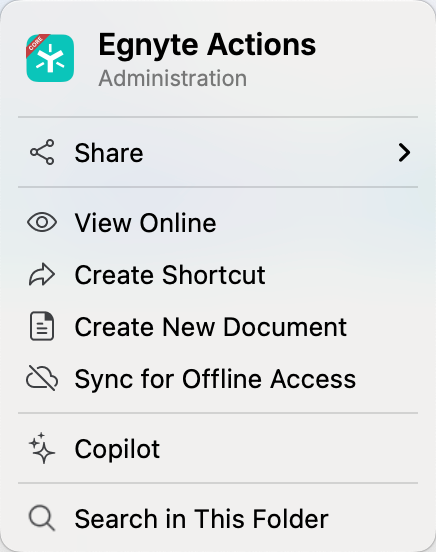Choose View Online from the menu

point(218,222)
